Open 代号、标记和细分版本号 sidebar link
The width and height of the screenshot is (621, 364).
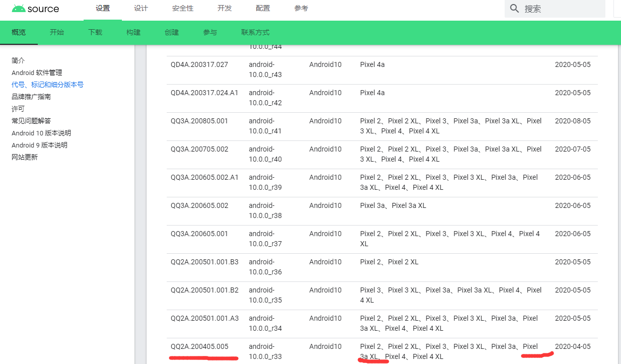47,85
